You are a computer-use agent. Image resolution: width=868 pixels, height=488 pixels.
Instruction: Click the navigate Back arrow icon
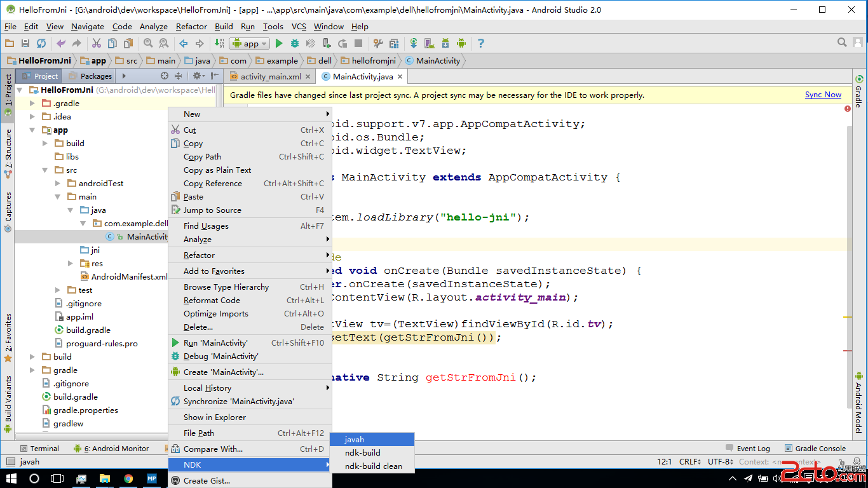pyautogui.click(x=184, y=43)
